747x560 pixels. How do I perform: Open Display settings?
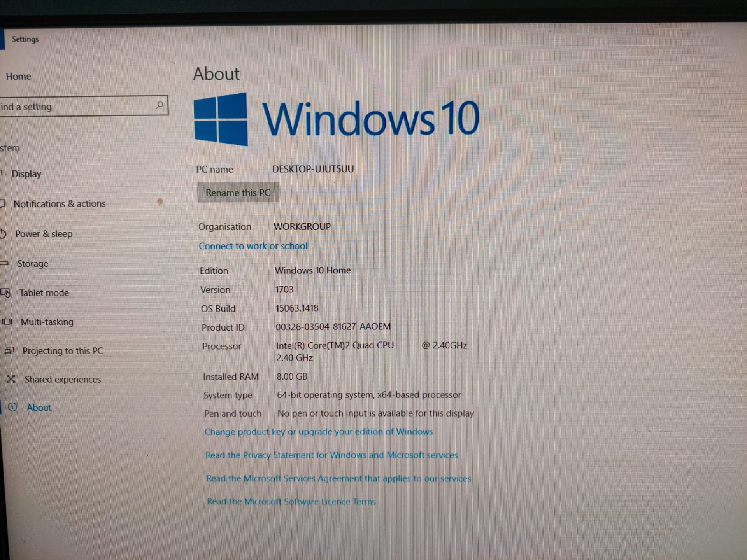pos(32,173)
